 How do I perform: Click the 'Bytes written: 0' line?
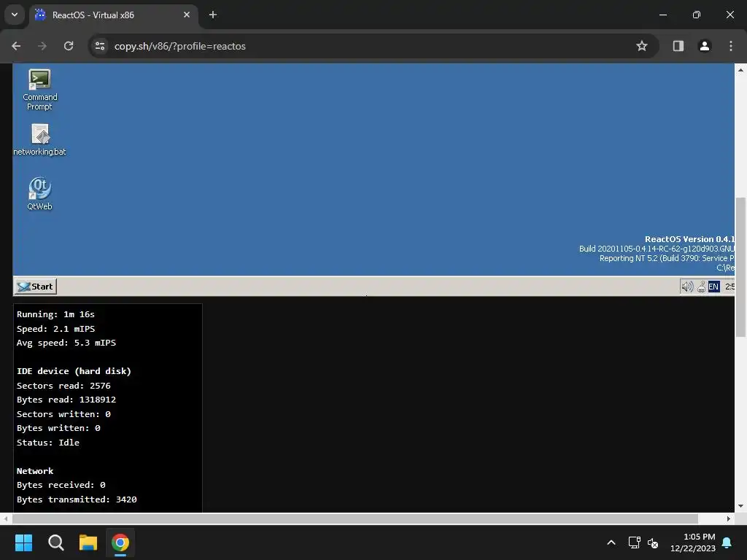coord(58,428)
